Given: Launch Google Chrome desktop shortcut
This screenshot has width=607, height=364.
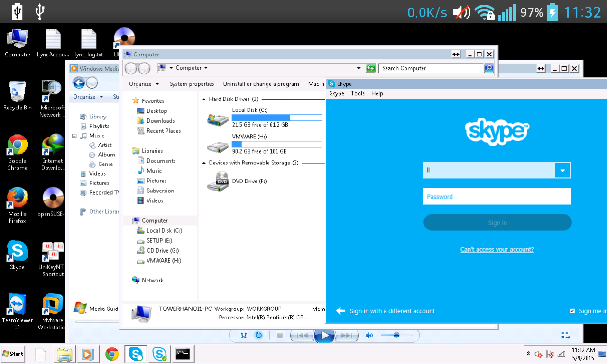Looking at the screenshot, I should point(18,152).
